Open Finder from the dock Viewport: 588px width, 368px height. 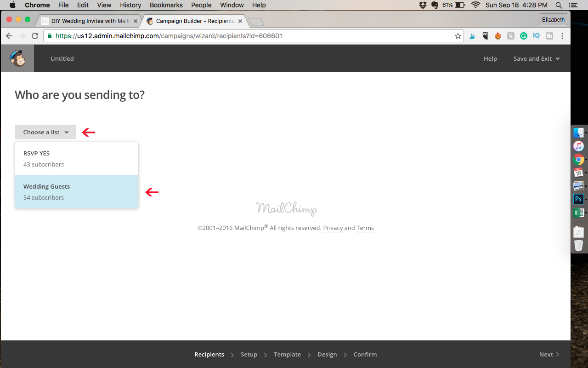578,132
